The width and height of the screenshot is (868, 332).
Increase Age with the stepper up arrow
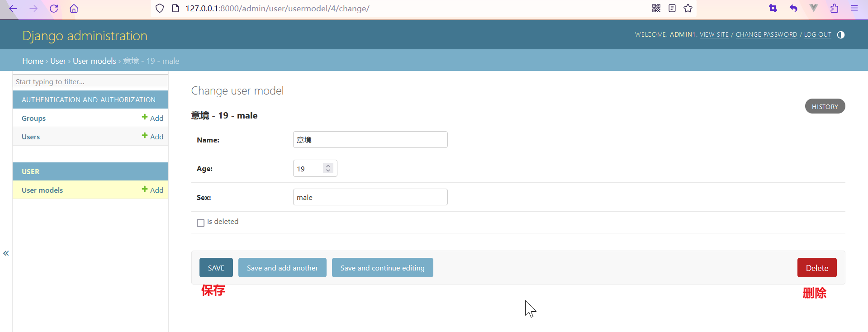click(x=328, y=166)
